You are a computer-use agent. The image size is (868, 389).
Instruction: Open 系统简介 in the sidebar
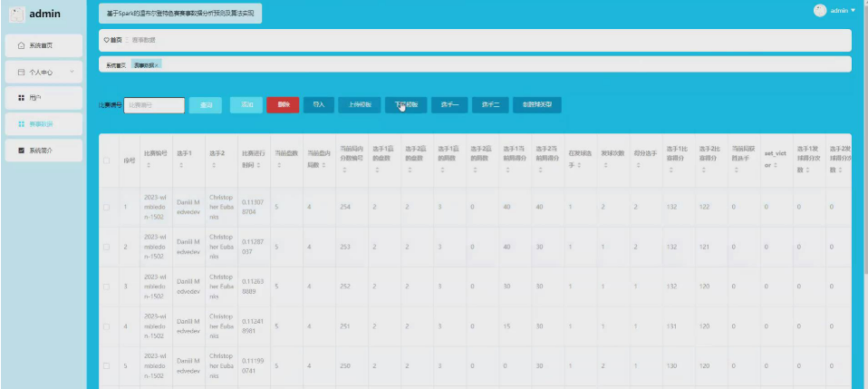coord(43,151)
